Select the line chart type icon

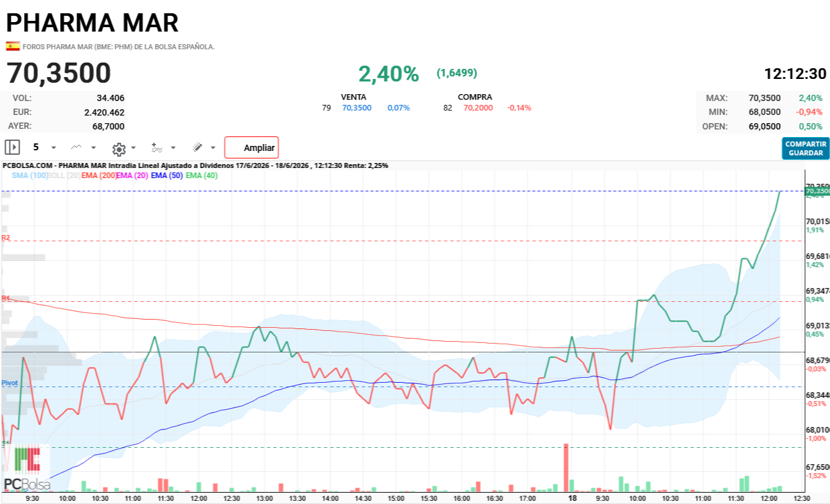pyautogui.click(x=76, y=147)
